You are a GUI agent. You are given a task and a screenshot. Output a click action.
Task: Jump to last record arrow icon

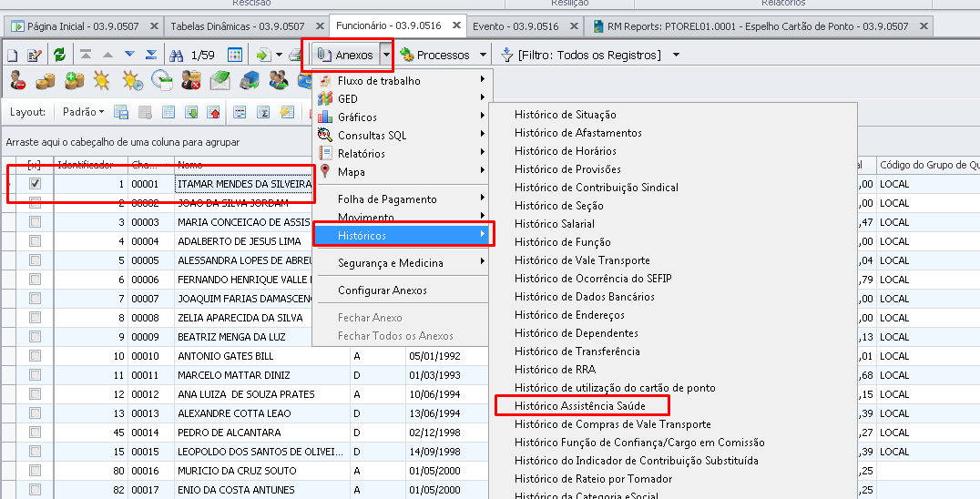pyautogui.click(x=151, y=55)
